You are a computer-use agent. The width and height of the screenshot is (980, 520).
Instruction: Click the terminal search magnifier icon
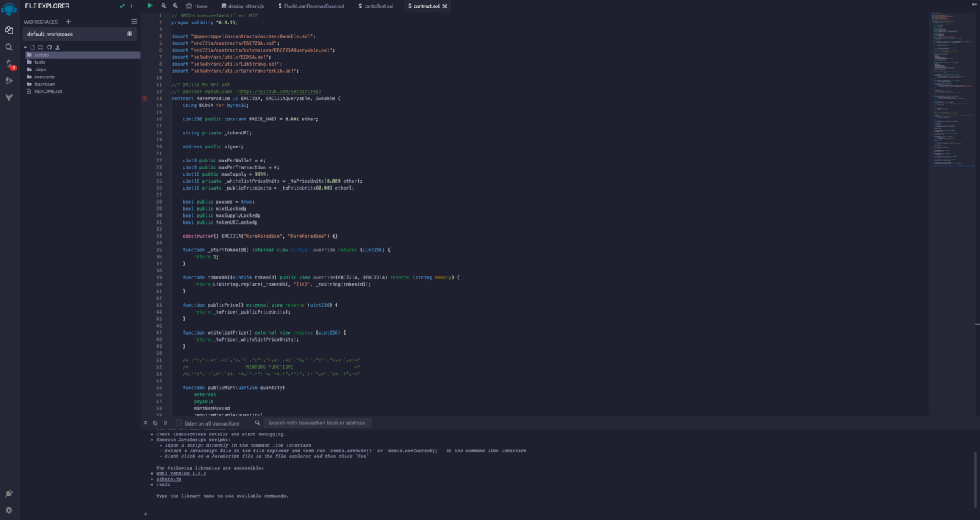point(258,423)
